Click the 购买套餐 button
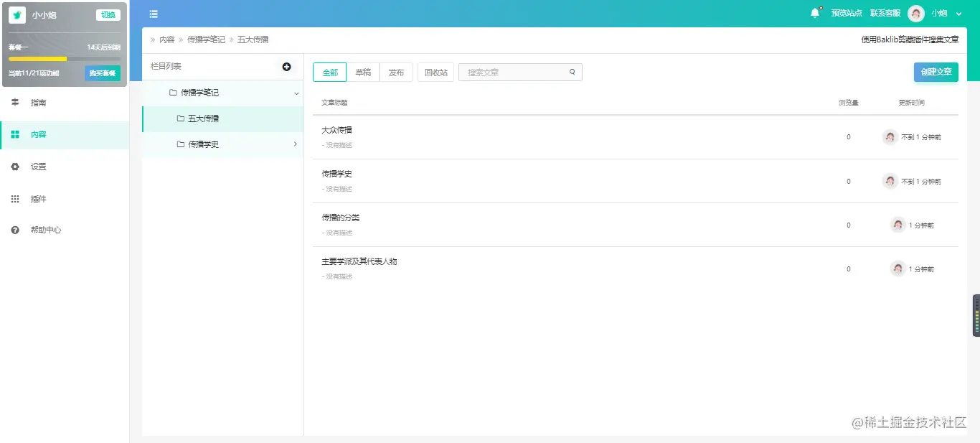 (x=103, y=73)
